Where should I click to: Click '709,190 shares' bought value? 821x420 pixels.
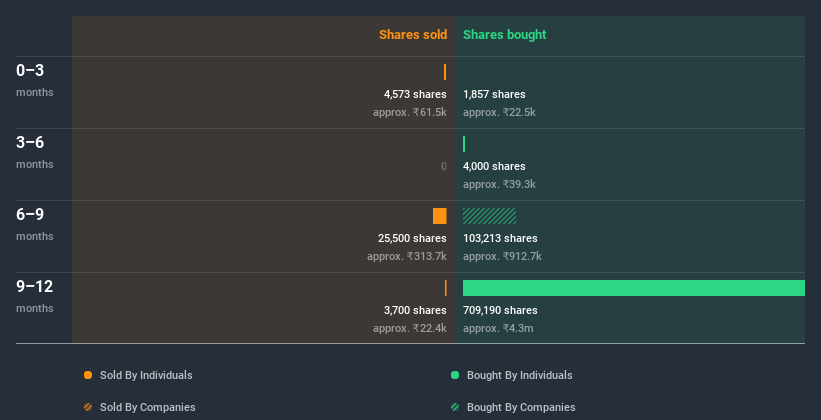pyautogui.click(x=500, y=311)
